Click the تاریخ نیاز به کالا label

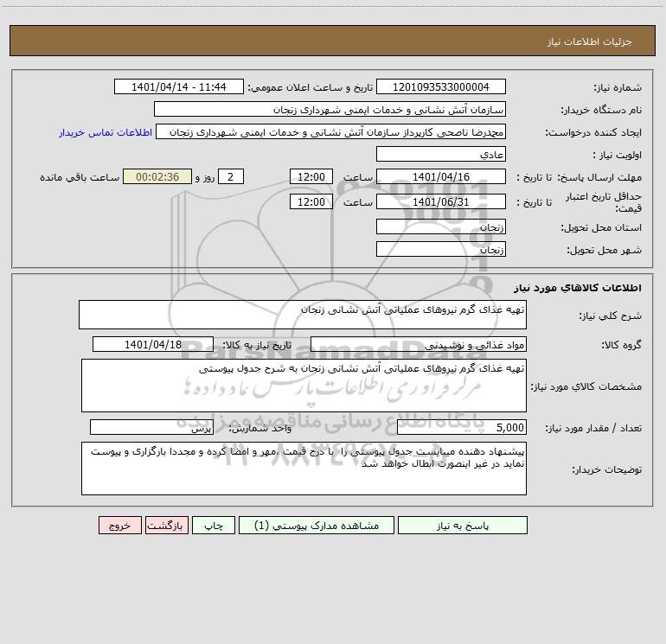pyautogui.click(x=257, y=345)
